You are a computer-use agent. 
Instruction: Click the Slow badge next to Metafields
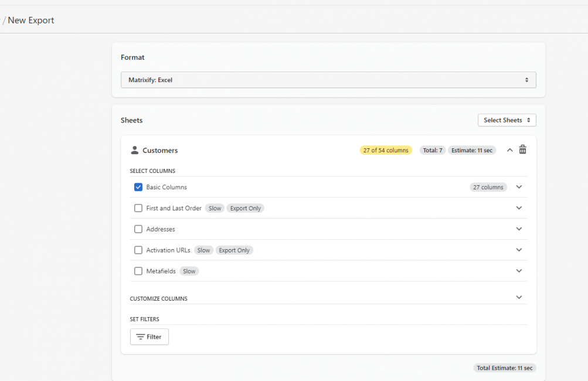pos(189,271)
